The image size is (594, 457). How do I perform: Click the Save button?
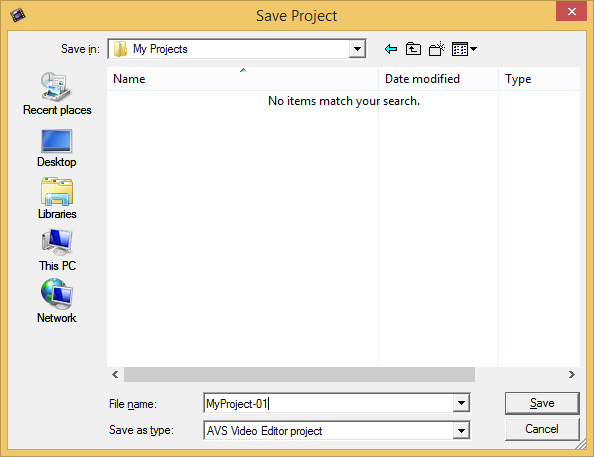pyautogui.click(x=542, y=403)
